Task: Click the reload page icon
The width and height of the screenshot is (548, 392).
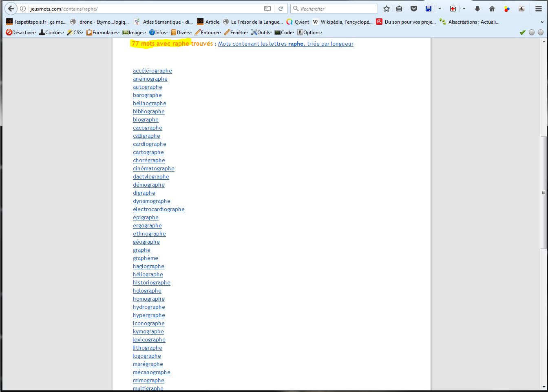Action: coord(281,9)
